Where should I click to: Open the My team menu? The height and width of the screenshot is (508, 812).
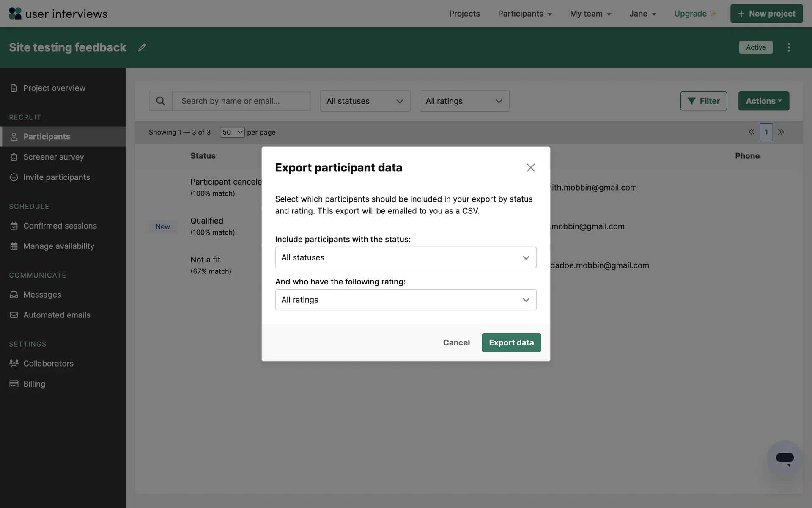(590, 14)
